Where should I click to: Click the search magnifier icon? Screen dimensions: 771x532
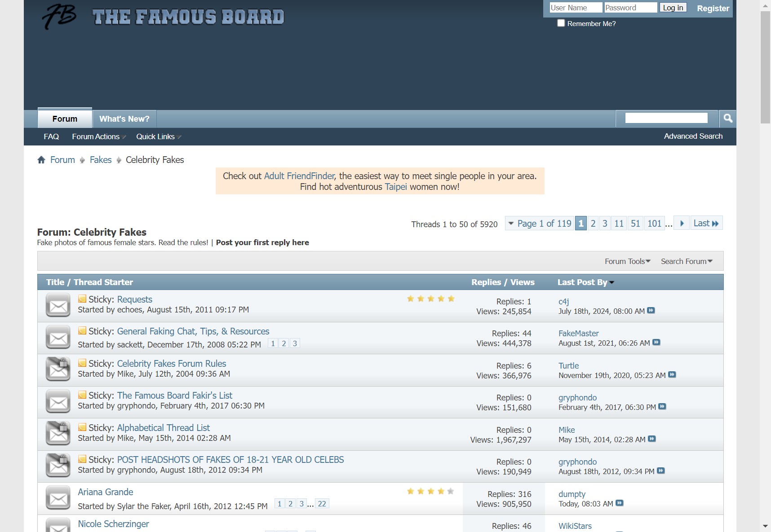click(x=728, y=119)
